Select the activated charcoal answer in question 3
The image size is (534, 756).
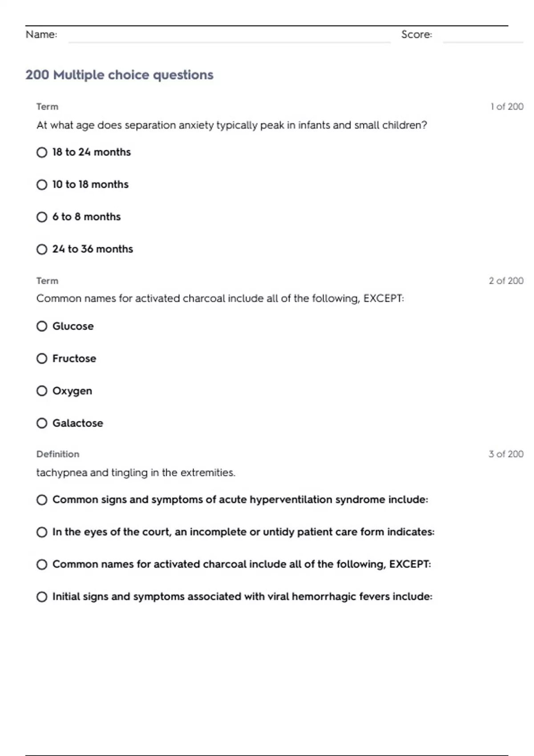[42, 565]
